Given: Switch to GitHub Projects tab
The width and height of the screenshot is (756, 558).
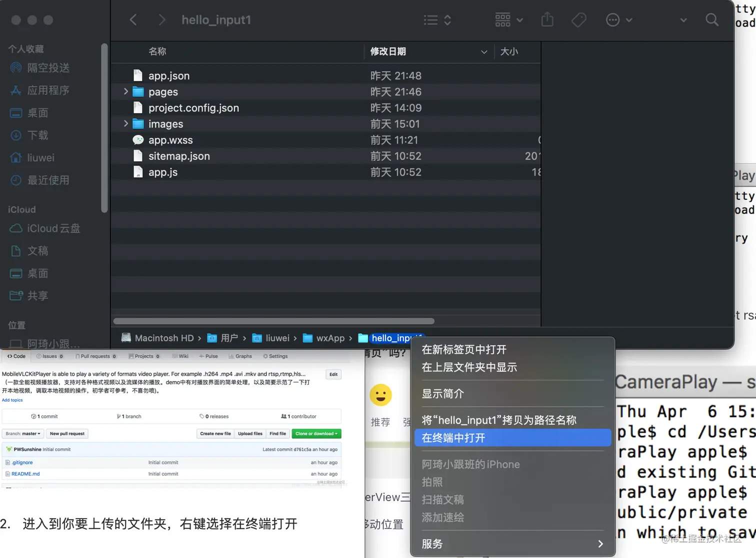Looking at the screenshot, I should pyautogui.click(x=144, y=356).
